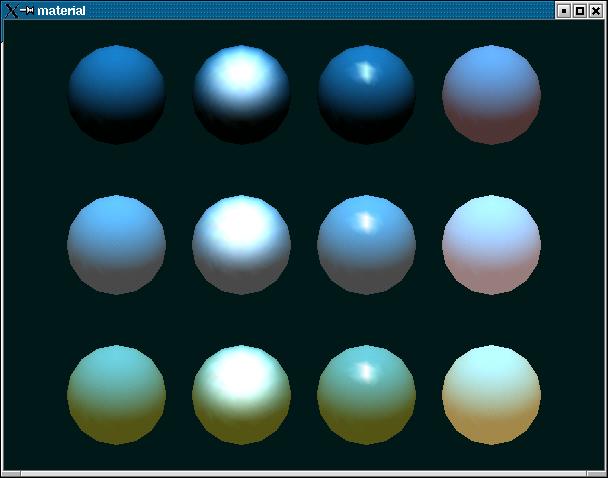Click the middle row sphere with small highlight
The image size is (608, 478).
pos(366,245)
